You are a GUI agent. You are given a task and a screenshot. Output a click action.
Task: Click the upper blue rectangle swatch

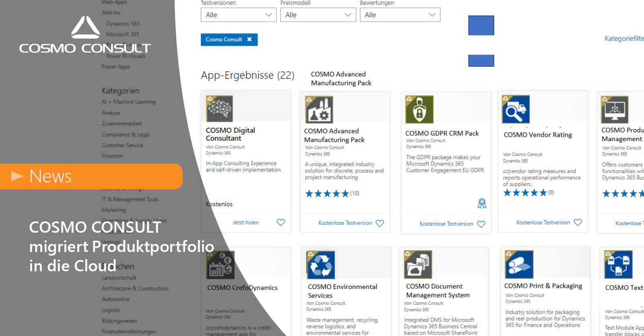click(481, 26)
